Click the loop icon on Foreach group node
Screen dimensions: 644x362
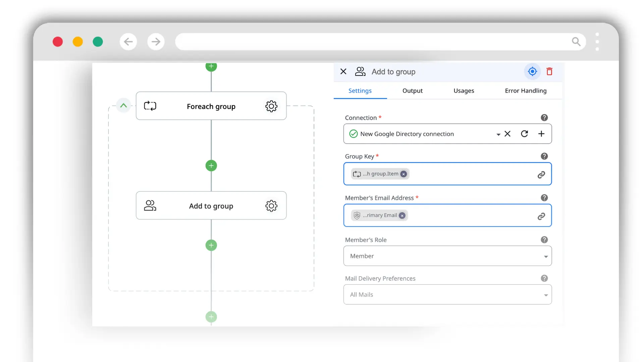click(150, 106)
